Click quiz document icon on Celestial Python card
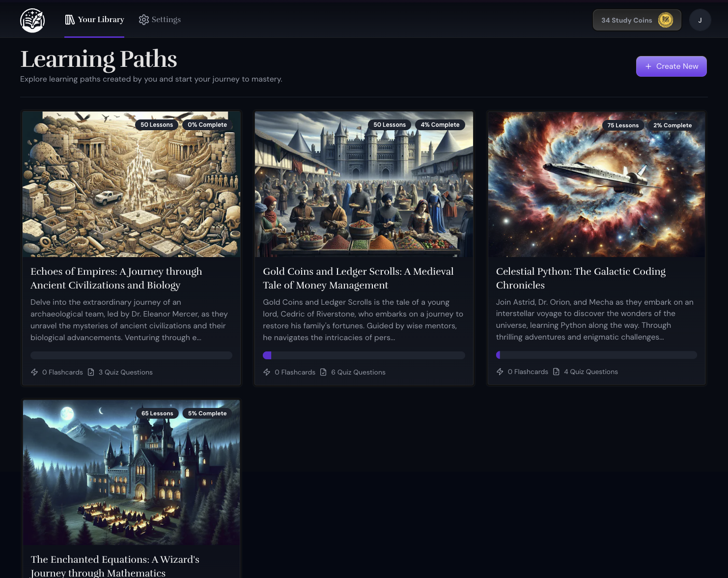This screenshot has width=728, height=578. pyautogui.click(x=556, y=372)
